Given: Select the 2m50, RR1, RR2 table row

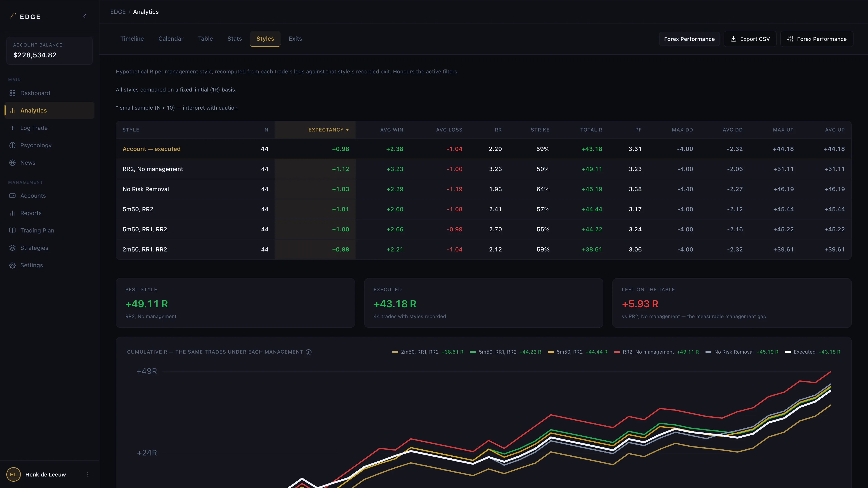Looking at the screenshot, I should (x=484, y=250).
